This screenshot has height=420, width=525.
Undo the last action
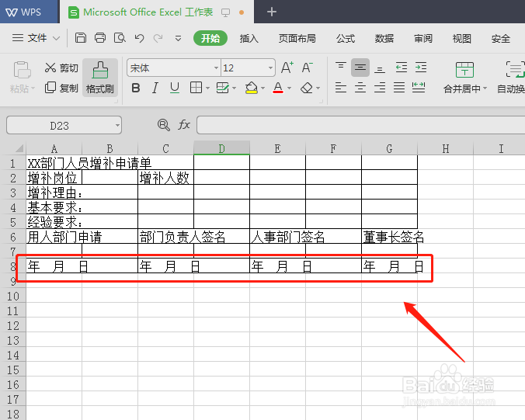click(x=139, y=38)
